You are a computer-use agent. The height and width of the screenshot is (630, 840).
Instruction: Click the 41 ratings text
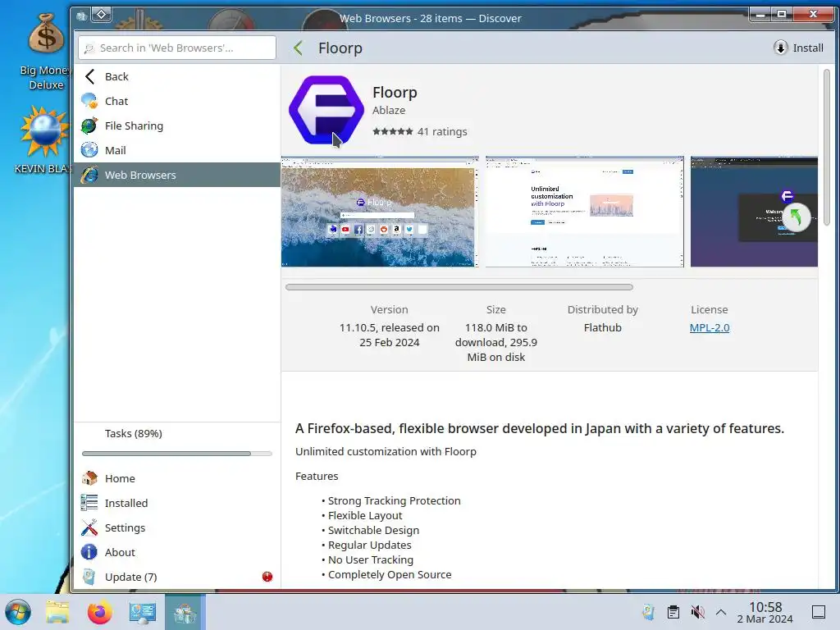(442, 131)
